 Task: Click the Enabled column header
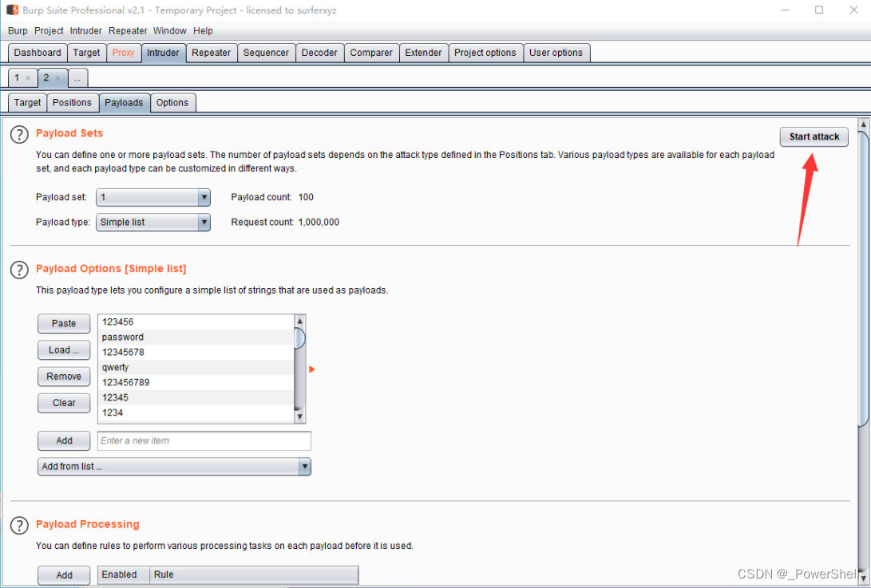pyautogui.click(x=123, y=574)
